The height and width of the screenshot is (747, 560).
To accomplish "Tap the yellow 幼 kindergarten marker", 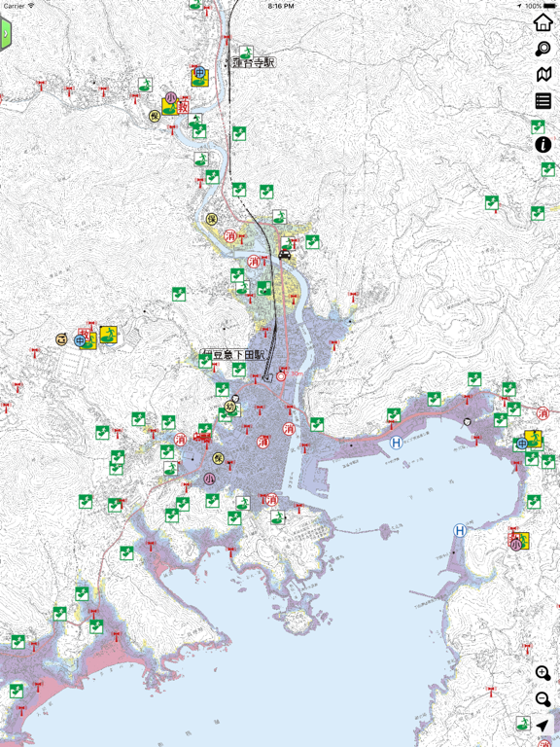I will [230, 407].
